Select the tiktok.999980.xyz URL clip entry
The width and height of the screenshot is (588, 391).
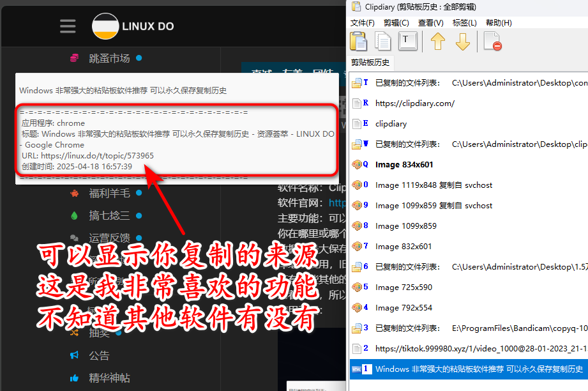point(469,349)
